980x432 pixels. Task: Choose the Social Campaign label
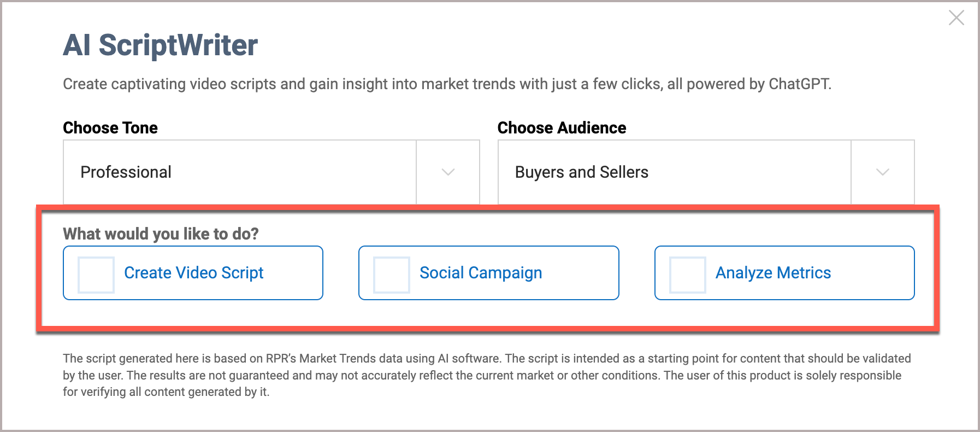click(x=481, y=273)
